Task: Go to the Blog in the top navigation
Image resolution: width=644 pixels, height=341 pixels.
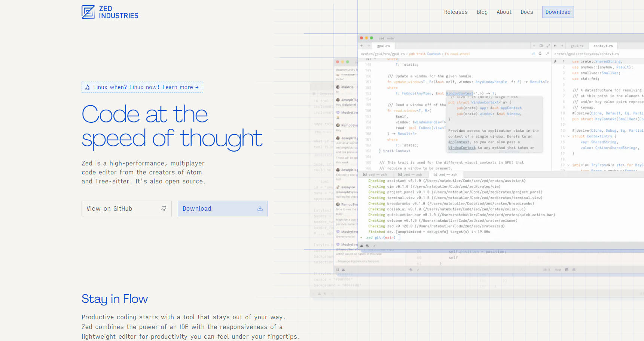Action: point(482,12)
